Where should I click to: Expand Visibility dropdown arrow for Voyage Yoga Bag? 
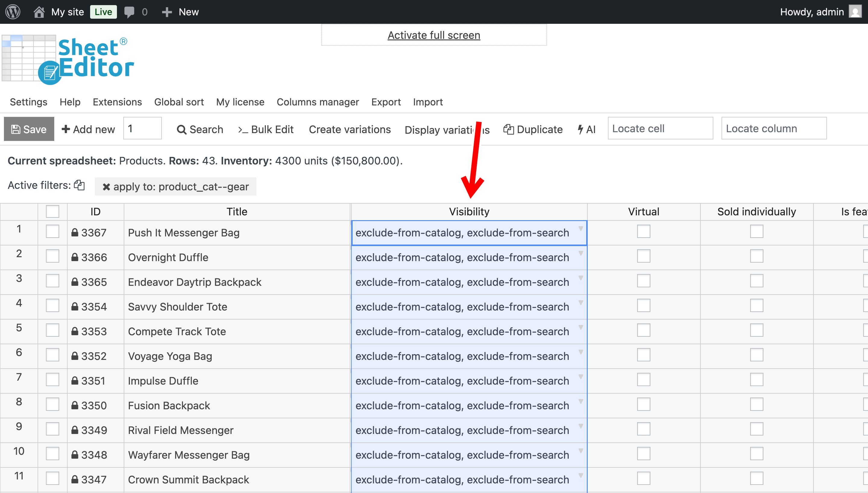point(580,352)
